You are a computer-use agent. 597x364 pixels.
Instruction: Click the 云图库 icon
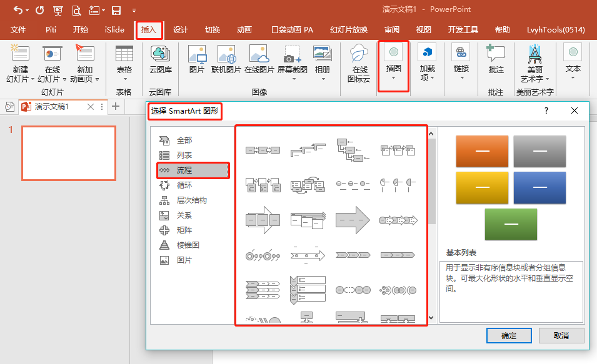coord(160,54)
